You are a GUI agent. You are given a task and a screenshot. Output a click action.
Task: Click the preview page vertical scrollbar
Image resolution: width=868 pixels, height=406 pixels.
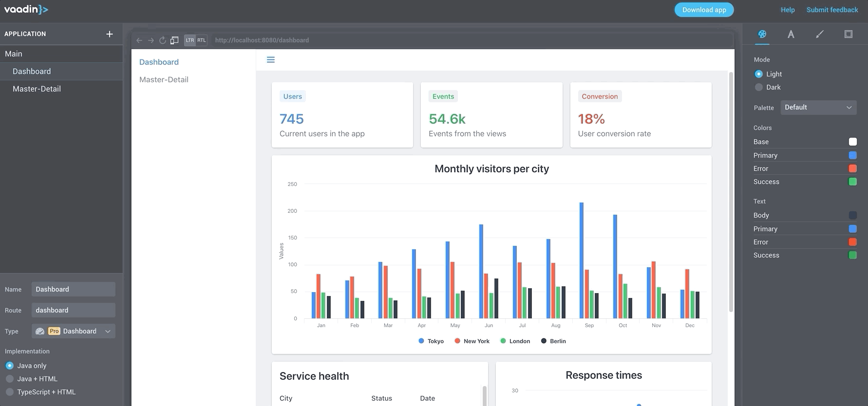(x=731, y=192)
